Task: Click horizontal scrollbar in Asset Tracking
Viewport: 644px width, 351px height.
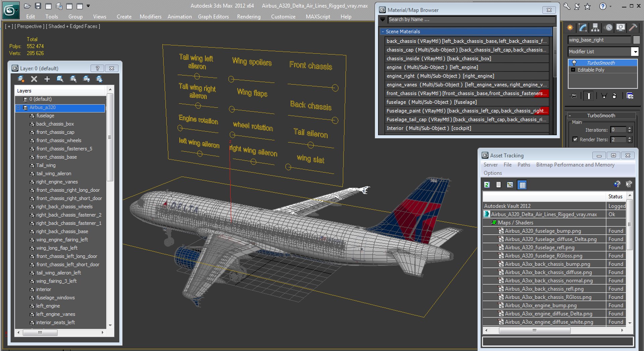Action: [534, 331]
